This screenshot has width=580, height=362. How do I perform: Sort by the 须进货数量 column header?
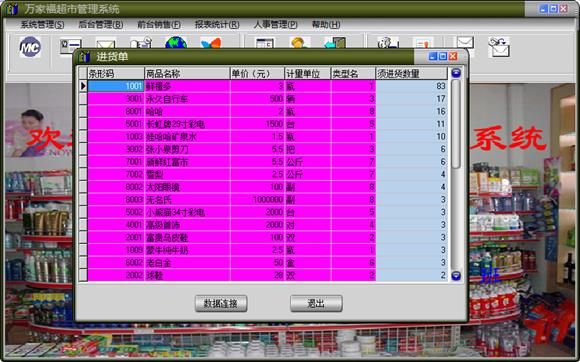412,74
